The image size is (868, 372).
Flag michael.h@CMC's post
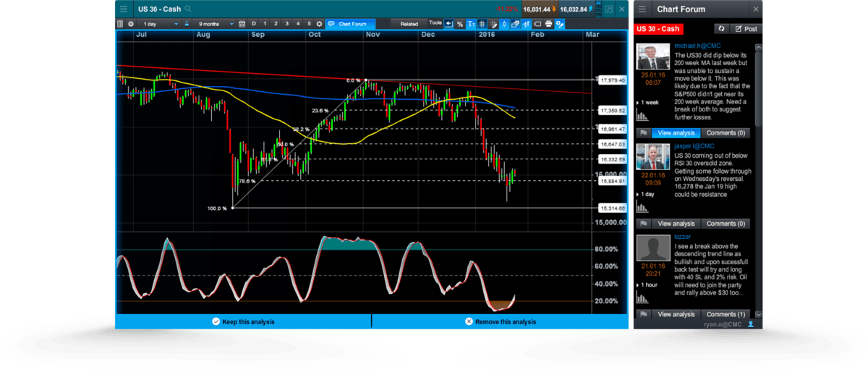coord(642,133)
